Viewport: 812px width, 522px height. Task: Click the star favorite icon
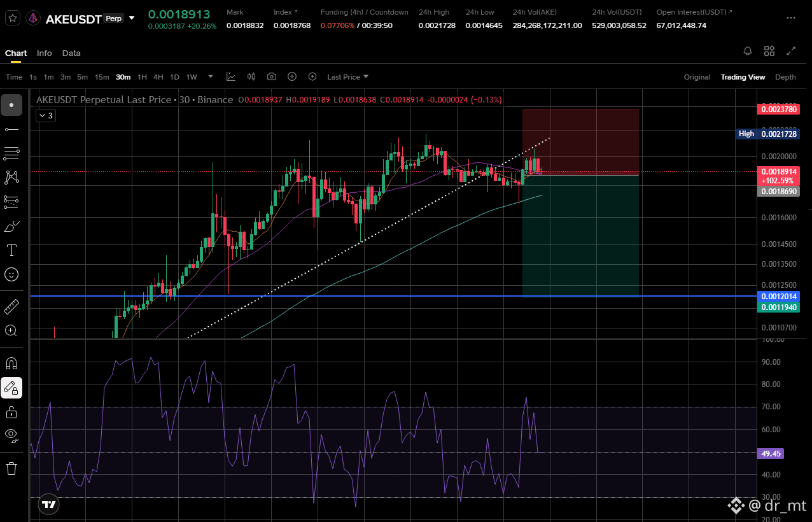(x=12, y=18)
